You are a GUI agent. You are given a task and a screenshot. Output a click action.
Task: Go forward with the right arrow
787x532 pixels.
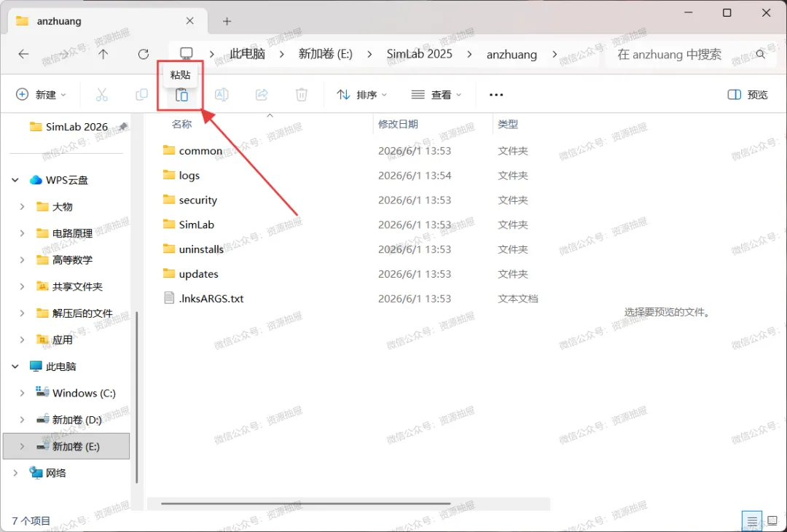[x=63, y=54]
